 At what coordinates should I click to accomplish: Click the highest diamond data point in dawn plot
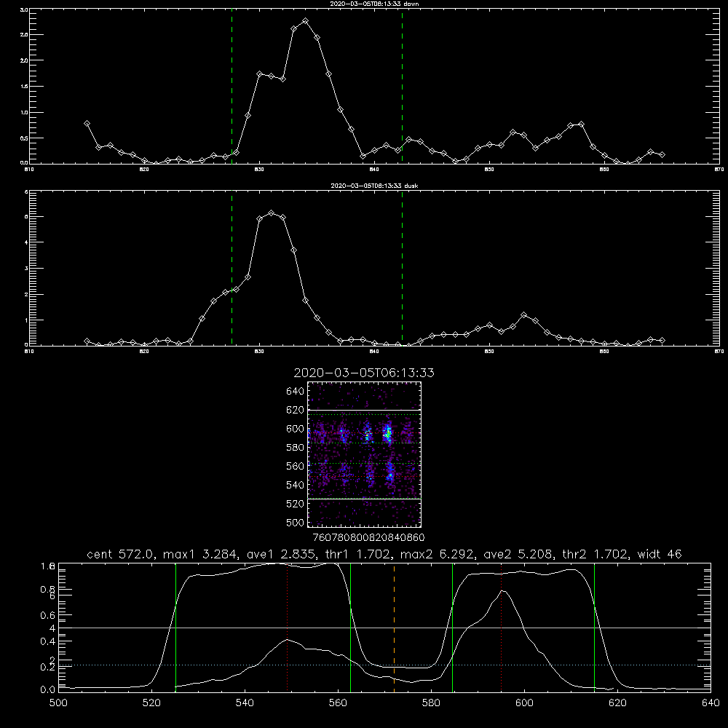pos(305,21)
